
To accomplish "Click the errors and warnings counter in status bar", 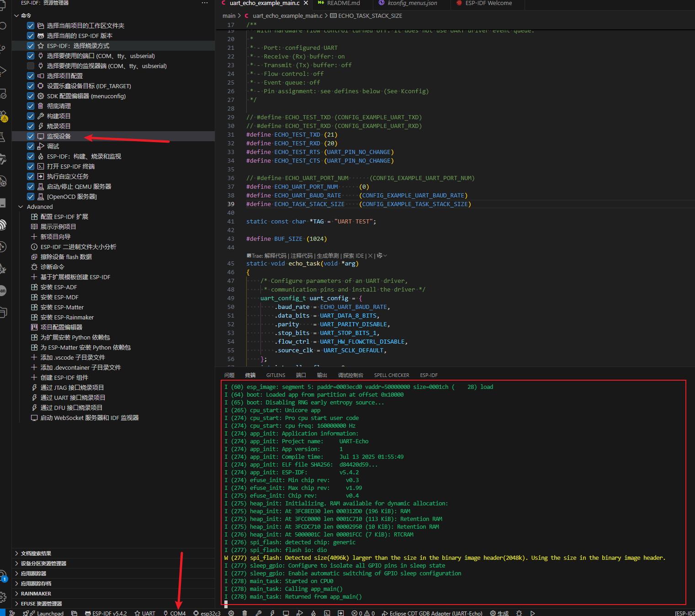I will (363, 613).
